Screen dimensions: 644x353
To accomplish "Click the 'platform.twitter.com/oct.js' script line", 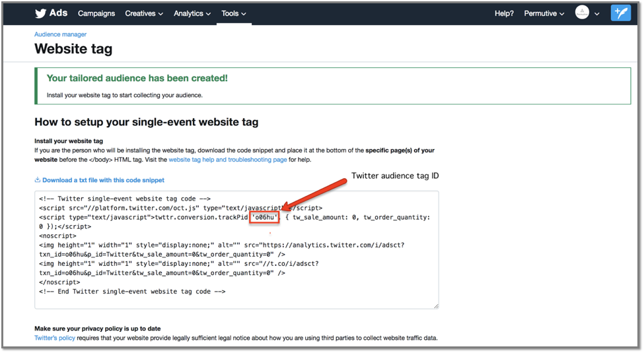I will click(x=181, y=208).
